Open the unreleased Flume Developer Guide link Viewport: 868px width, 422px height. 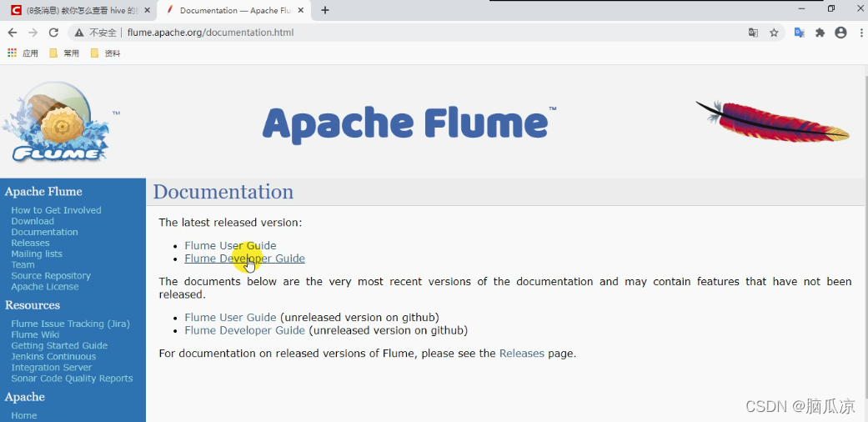click(x=244, y=330)
